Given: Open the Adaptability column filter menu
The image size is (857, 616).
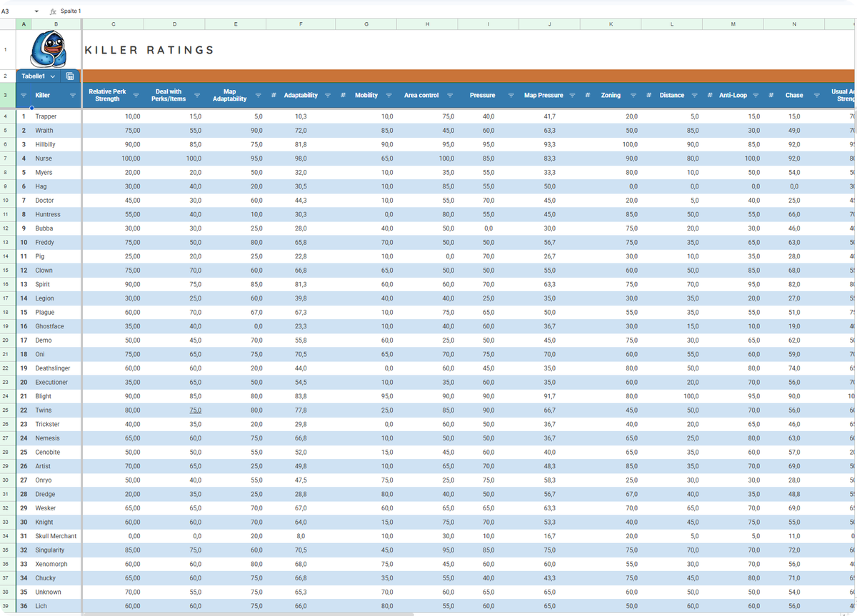Looking at the screenshot, I should point(327,95).
